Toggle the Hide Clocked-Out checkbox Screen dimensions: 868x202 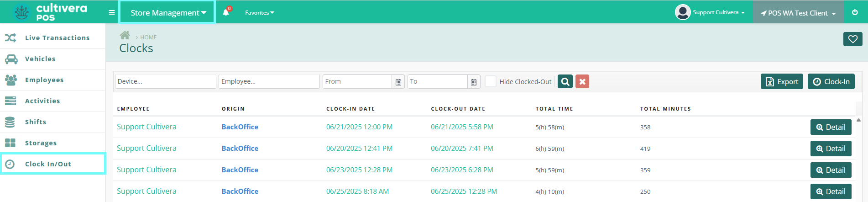click(491, 81)
